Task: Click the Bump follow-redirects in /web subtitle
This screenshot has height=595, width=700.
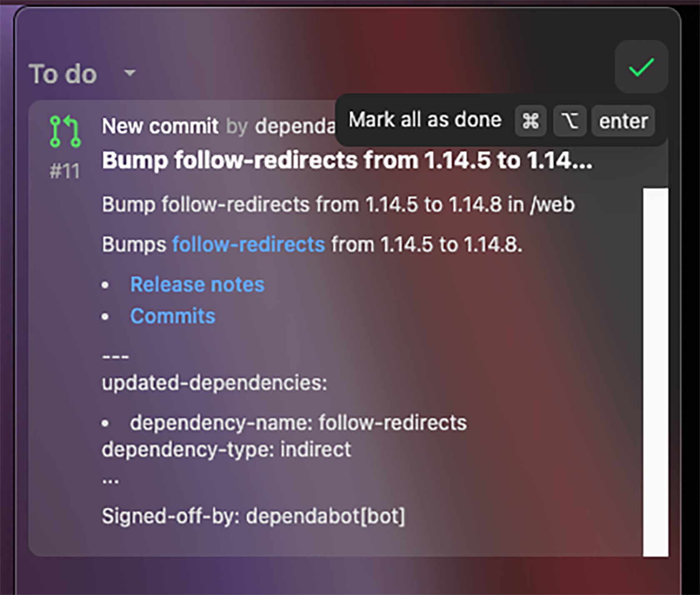Action: point(338,205)
